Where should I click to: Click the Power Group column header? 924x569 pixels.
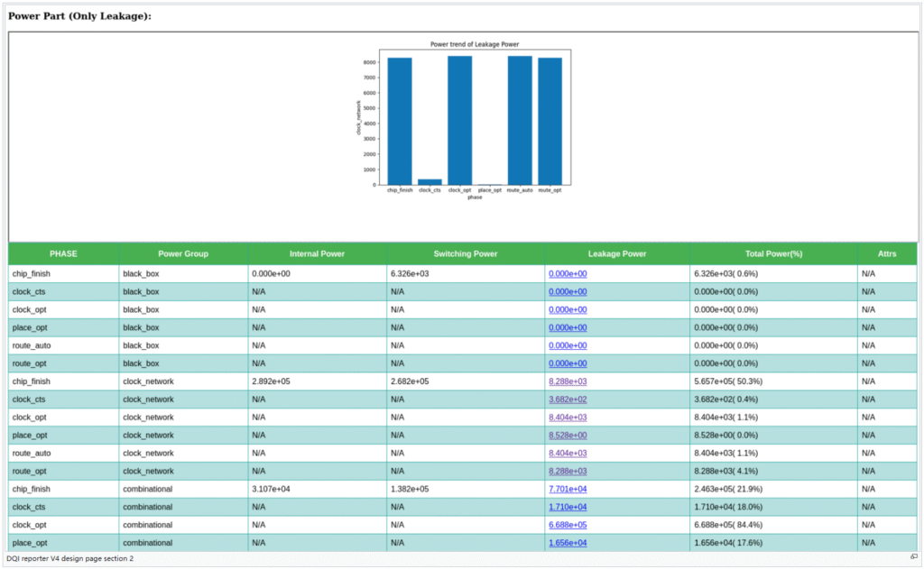pos(183,254)
